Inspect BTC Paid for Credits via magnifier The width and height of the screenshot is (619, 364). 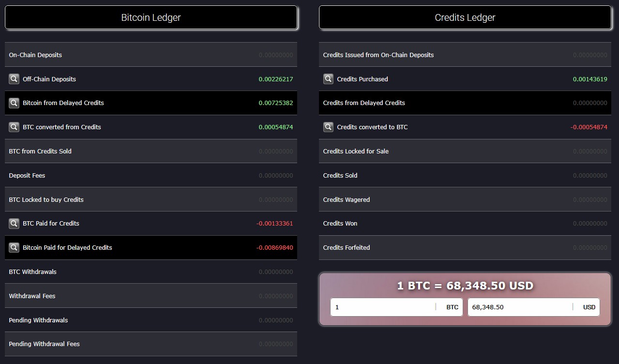(14, 224)
